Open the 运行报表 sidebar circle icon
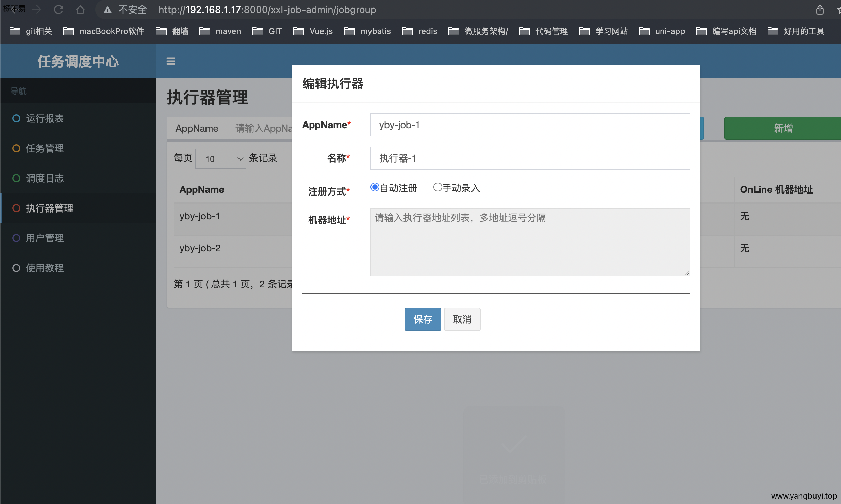Image resolution: width=841 pixels, height=504 pixels. click(16, 118)
